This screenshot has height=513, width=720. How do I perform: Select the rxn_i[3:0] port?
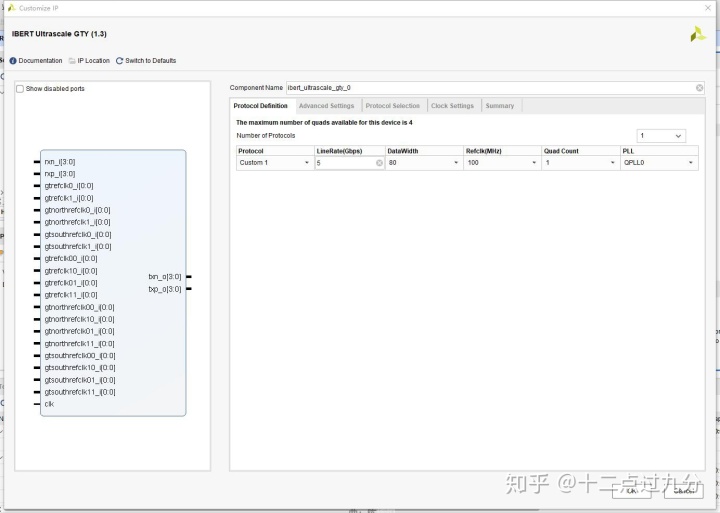tap(60, 162)
